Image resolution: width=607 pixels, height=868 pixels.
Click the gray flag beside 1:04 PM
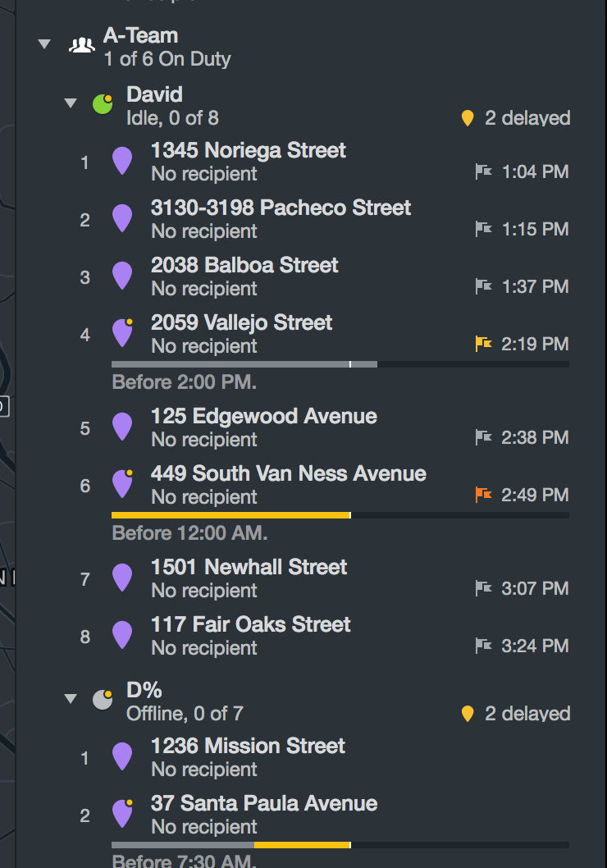484,171
